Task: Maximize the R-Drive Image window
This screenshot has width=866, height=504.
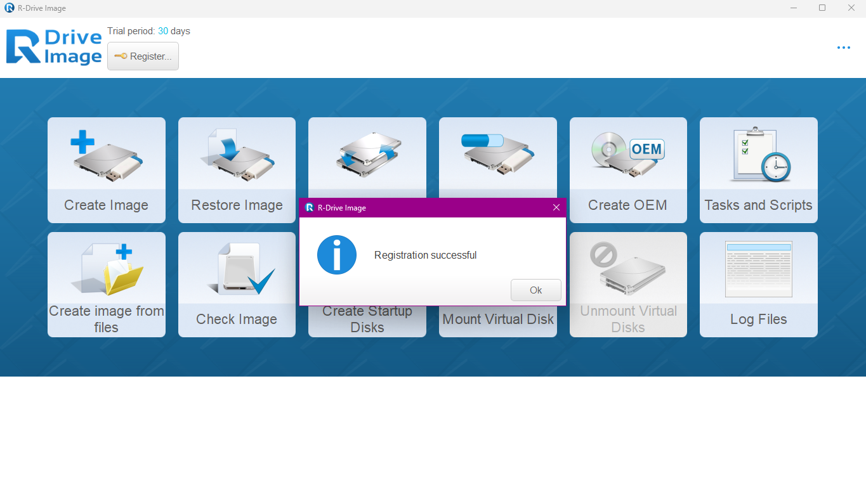Action: 822,8
